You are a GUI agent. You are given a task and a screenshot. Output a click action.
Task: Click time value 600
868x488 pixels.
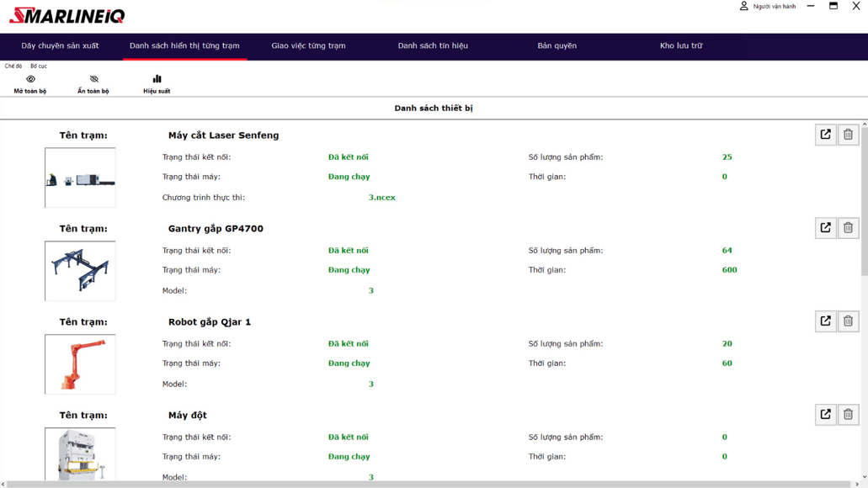pos(730,270)
